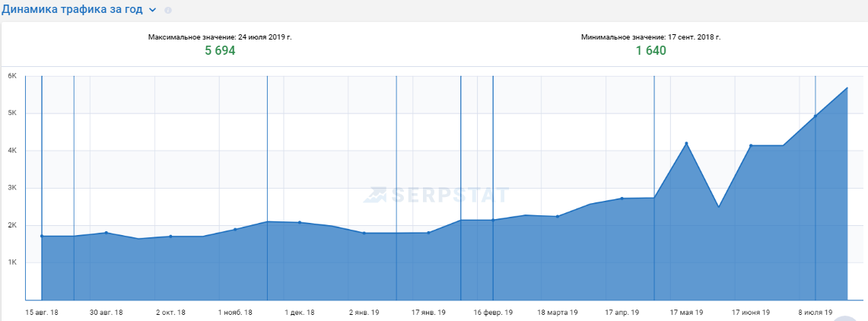Click the info icon next to the title
The height and width of the screenshot is (321, 868).
coord(168,11)
